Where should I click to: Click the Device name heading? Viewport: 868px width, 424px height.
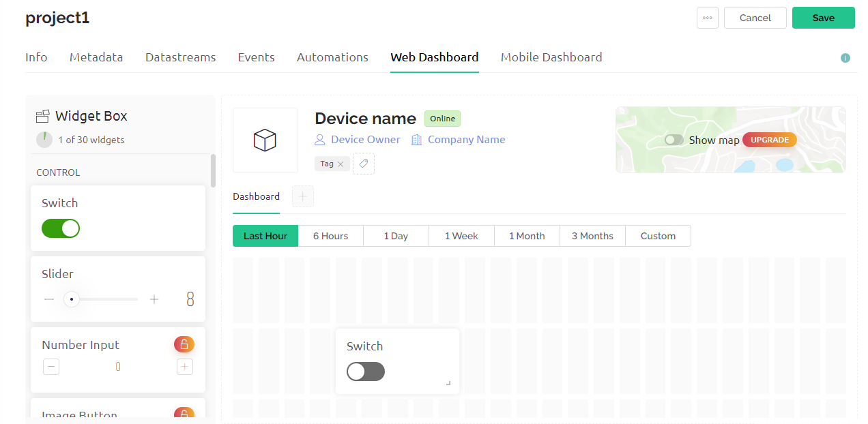tap(365, 119)
